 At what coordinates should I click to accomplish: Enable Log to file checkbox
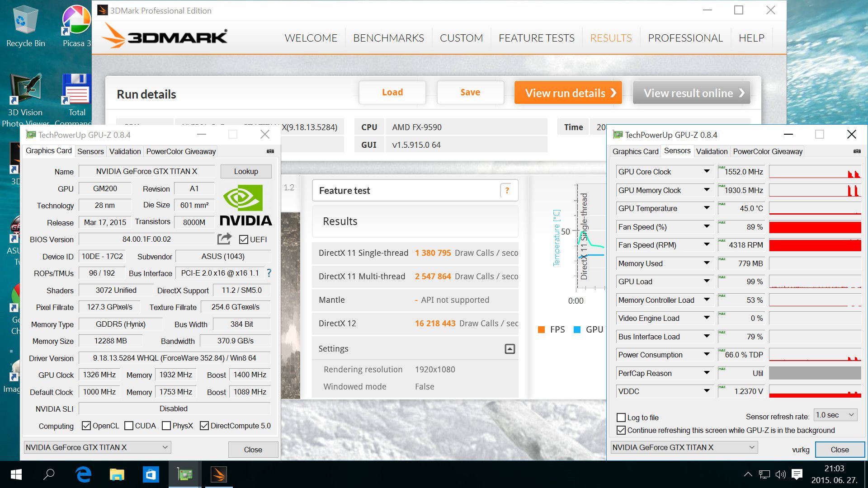tap(621, 418)
